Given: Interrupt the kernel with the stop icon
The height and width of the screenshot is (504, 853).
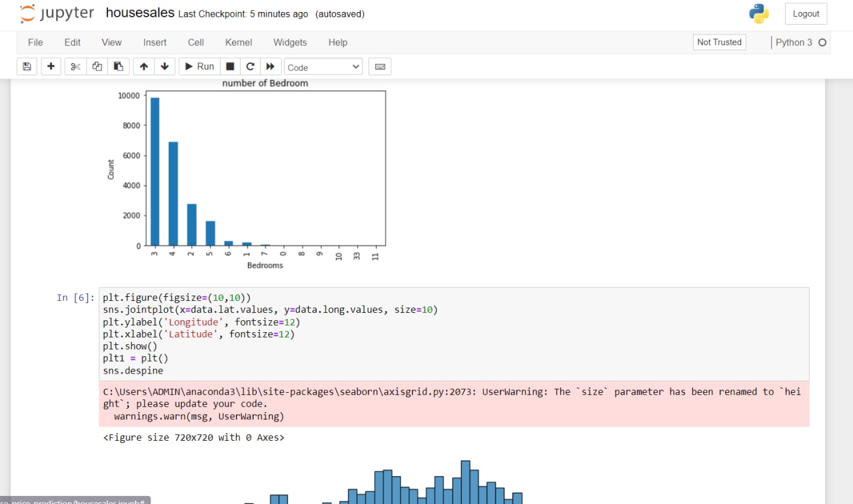Looking at the screenshot, I should click(x=230, y=67).
